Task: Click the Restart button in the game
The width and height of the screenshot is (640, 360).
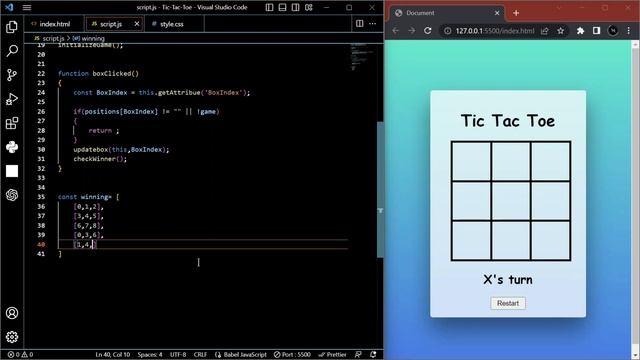Action: (x=508, y=303)
